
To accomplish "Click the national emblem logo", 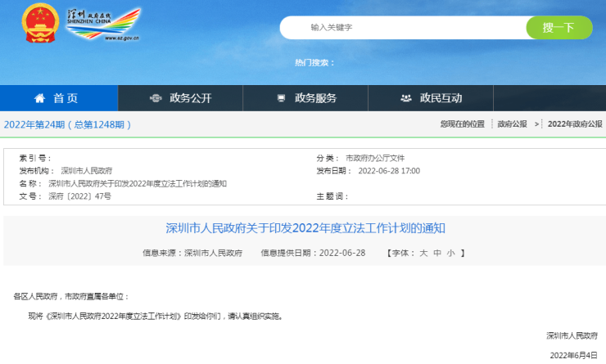I will 40,23.
